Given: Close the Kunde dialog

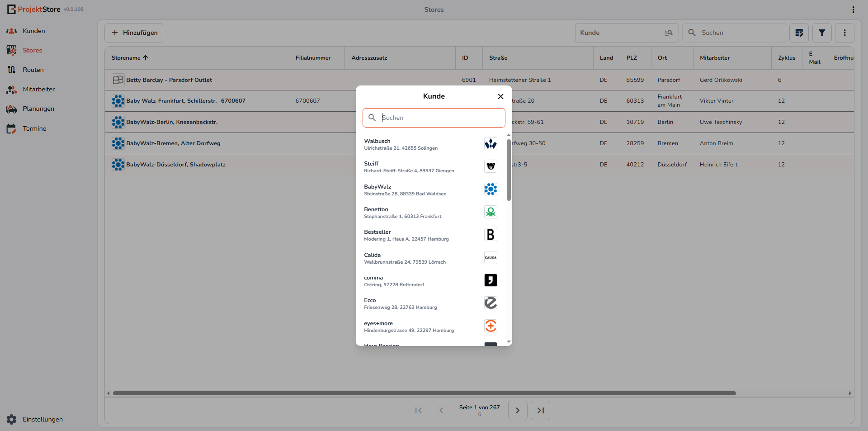Looking at the screenshot, I should [x=500, y=96].
